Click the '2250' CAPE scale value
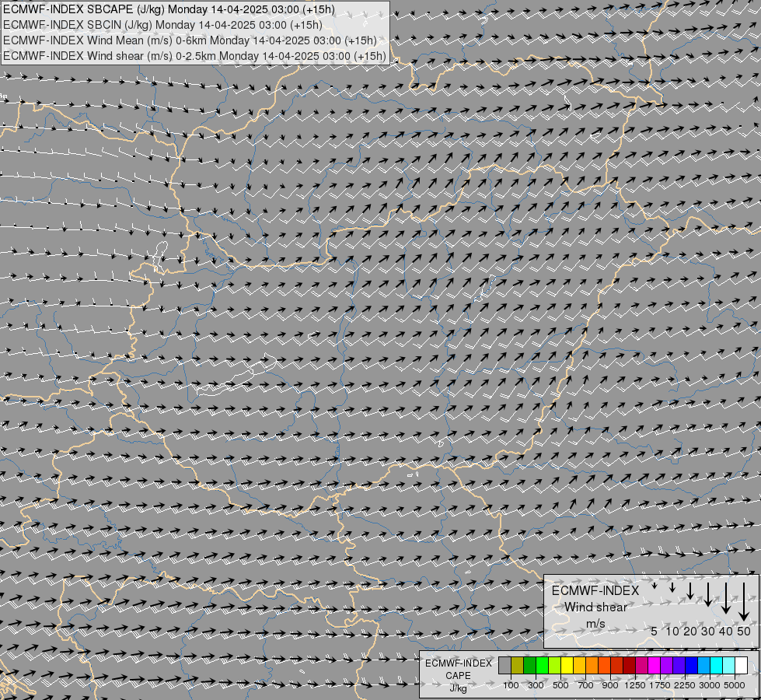This screenshot has height=700, width=761. click(685, 685)
